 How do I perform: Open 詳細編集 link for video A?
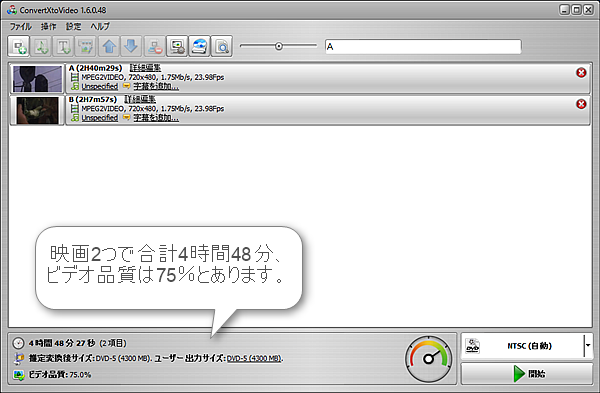(x=145, y=68)
